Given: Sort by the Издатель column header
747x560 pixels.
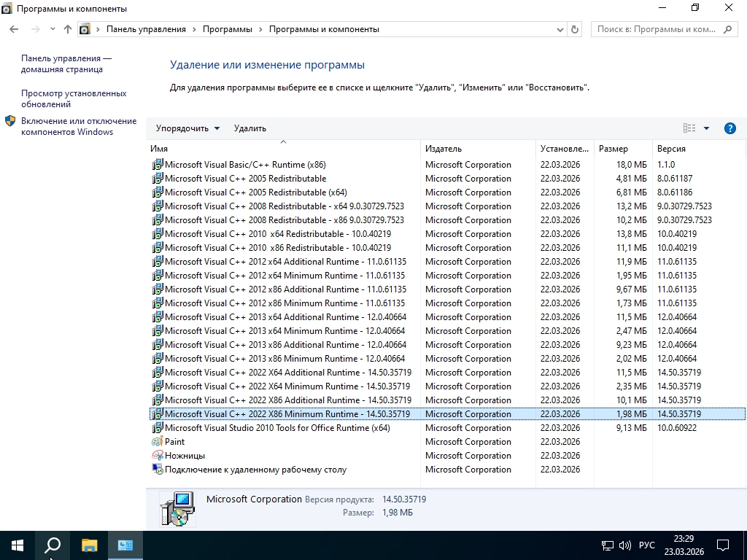Looking at the screenshot, I should 478,149.
